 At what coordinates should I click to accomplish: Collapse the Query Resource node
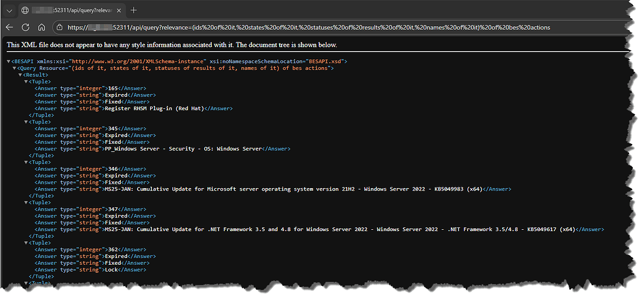pos(14,68)
